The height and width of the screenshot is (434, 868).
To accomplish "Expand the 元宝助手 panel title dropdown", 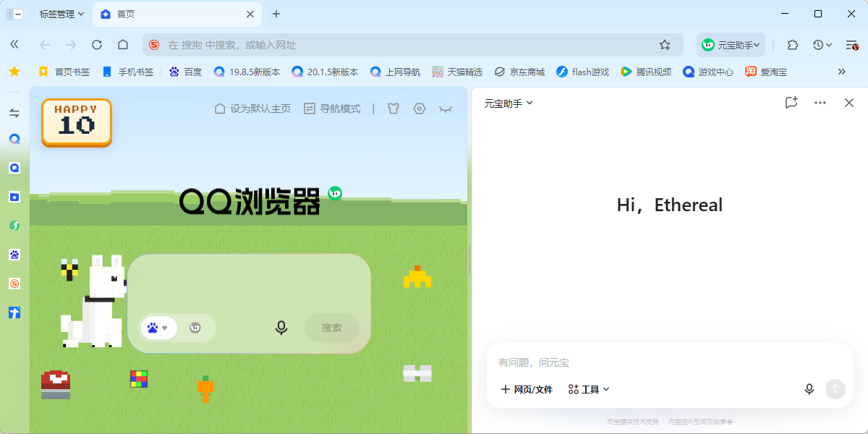I will point(509,103).
